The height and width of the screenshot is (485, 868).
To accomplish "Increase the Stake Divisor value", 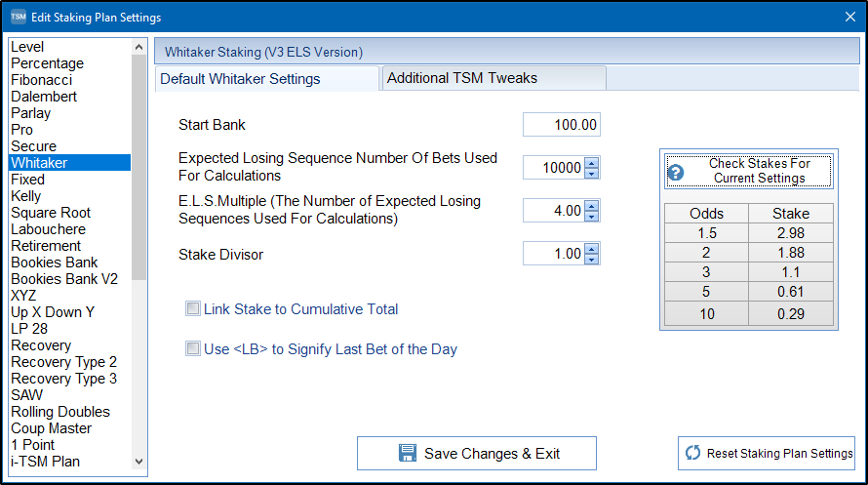I will pos(592,249).
